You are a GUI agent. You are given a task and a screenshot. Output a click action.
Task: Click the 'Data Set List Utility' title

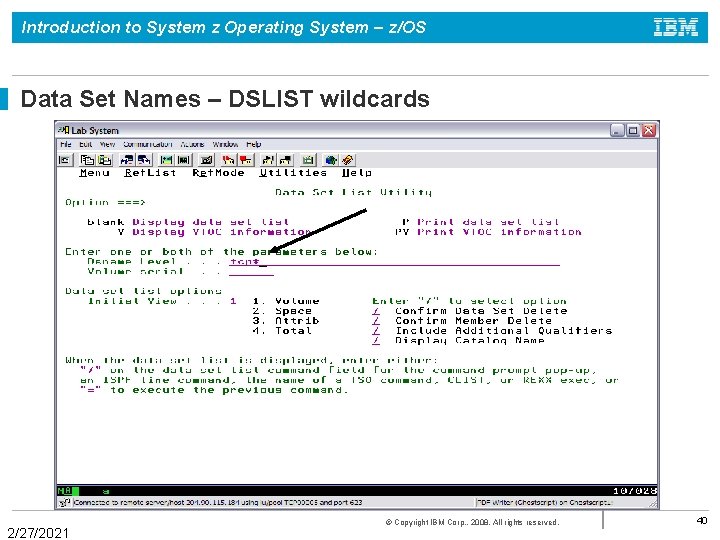click(x=354, y=192)
